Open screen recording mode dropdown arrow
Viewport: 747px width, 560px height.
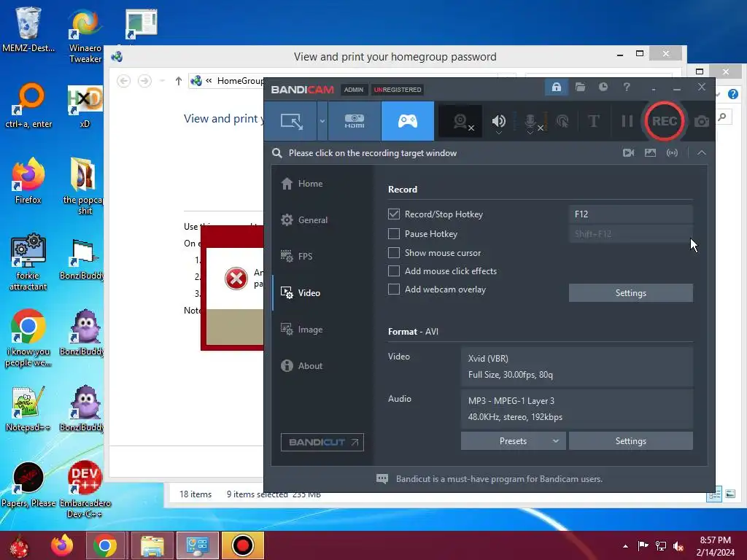coord(322,121)
